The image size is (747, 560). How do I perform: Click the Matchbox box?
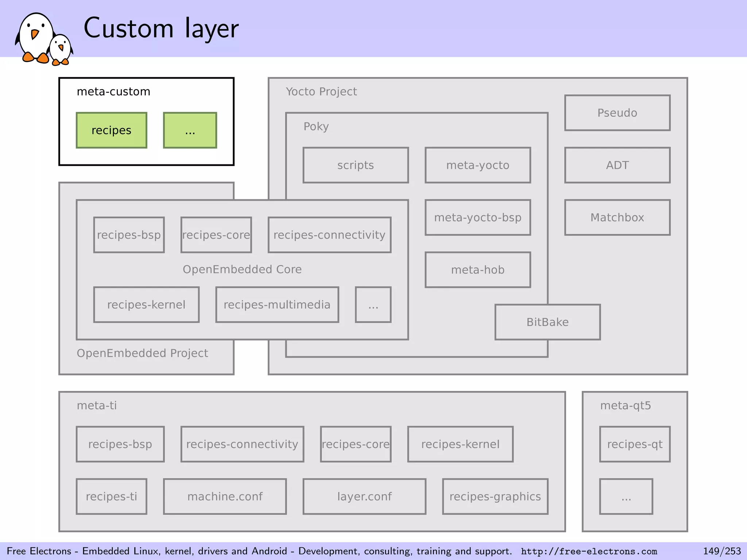coord(617,218)
